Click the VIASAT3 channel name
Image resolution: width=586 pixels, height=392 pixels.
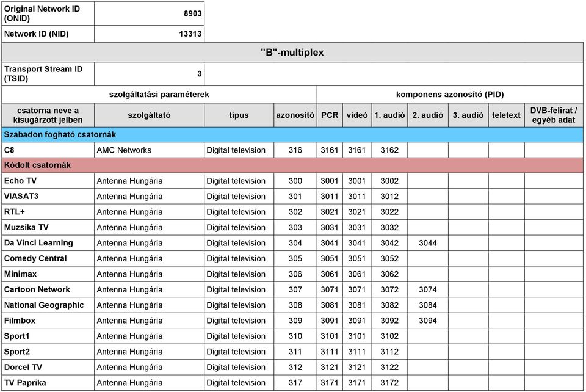[21, 196]
